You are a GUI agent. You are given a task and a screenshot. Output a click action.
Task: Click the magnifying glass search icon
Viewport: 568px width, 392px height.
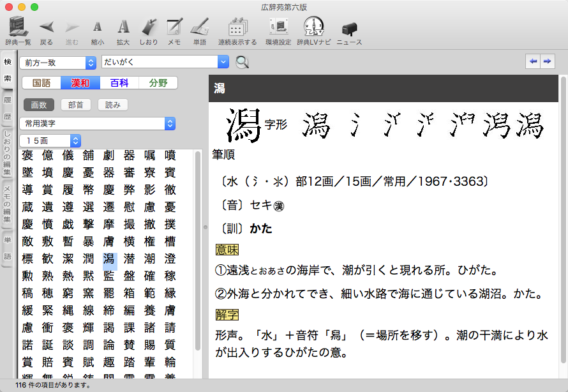click(242, 63)
